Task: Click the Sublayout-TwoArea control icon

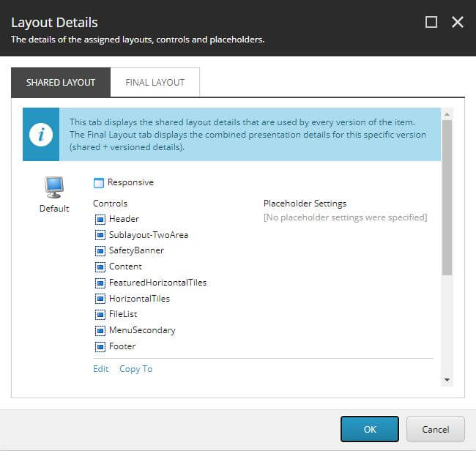Action: point(100,235)
